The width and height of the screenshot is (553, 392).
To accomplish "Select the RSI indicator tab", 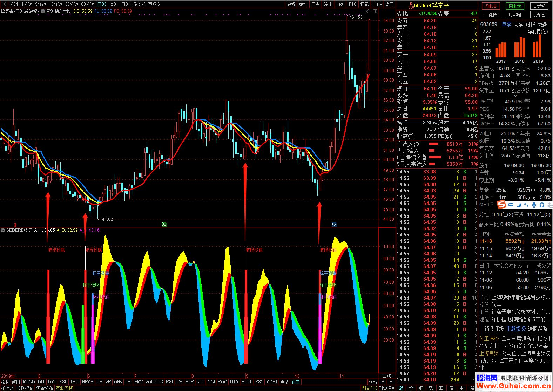I will [x=169, y=382].
